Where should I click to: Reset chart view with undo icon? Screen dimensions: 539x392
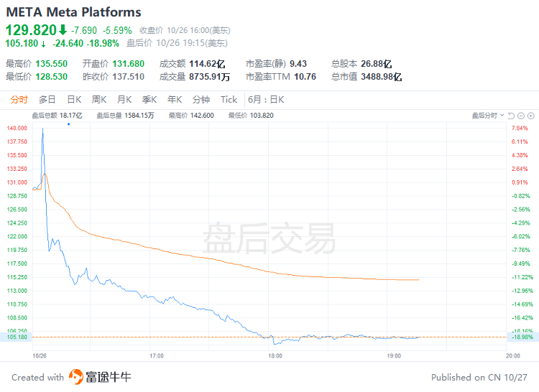point(511,116)
